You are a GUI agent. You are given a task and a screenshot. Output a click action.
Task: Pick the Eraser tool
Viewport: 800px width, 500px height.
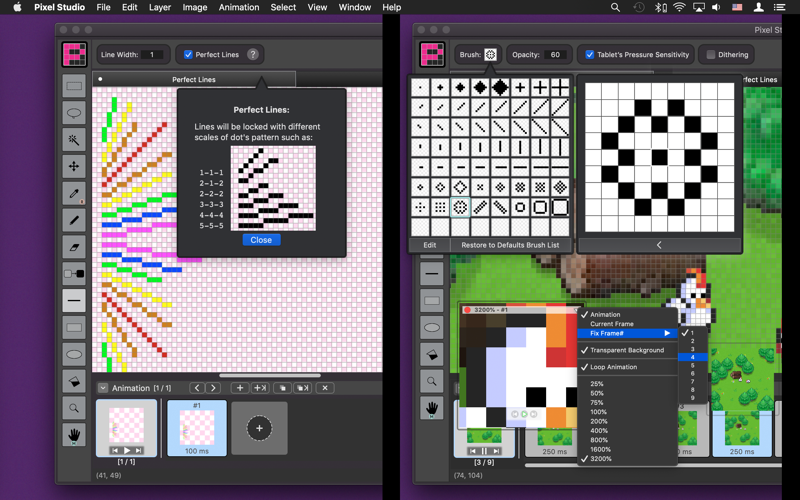point(74,247)
